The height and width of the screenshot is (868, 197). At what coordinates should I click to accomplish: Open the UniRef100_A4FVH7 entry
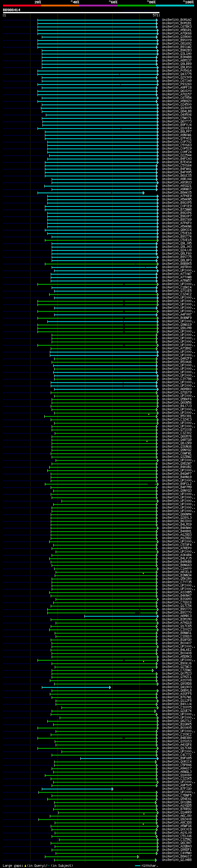tap(177, 314)
